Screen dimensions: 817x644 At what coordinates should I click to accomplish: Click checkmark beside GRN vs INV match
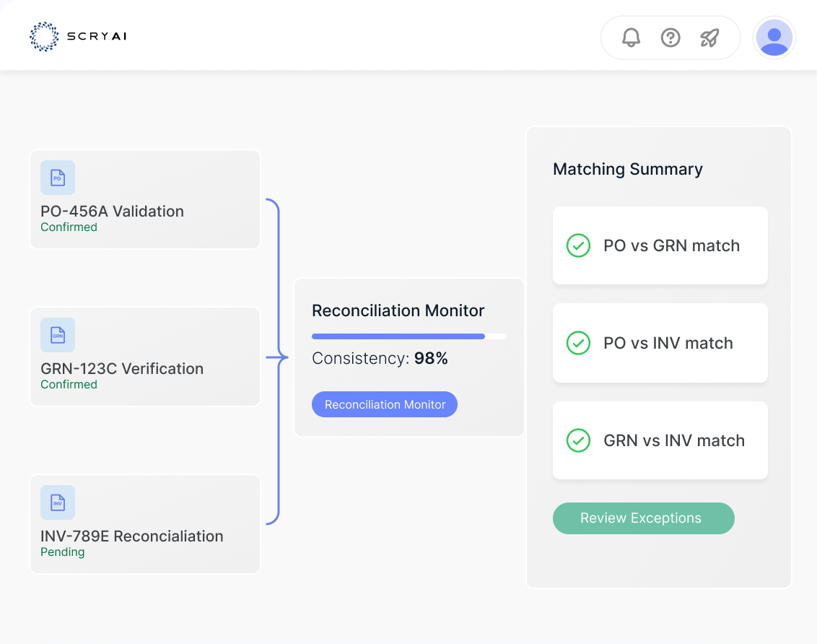[x=578, y=440]
